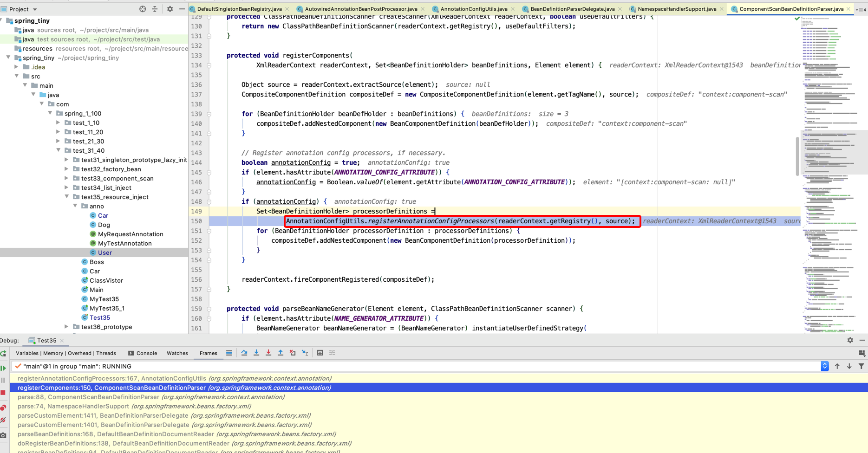Expand test_1_10 package
This screenshot has height=453, width=868.
click(x=59, y=123)
